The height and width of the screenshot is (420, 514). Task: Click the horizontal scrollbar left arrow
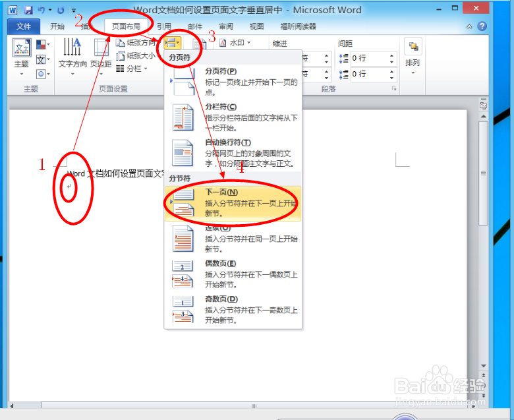[x=12, y=406]
